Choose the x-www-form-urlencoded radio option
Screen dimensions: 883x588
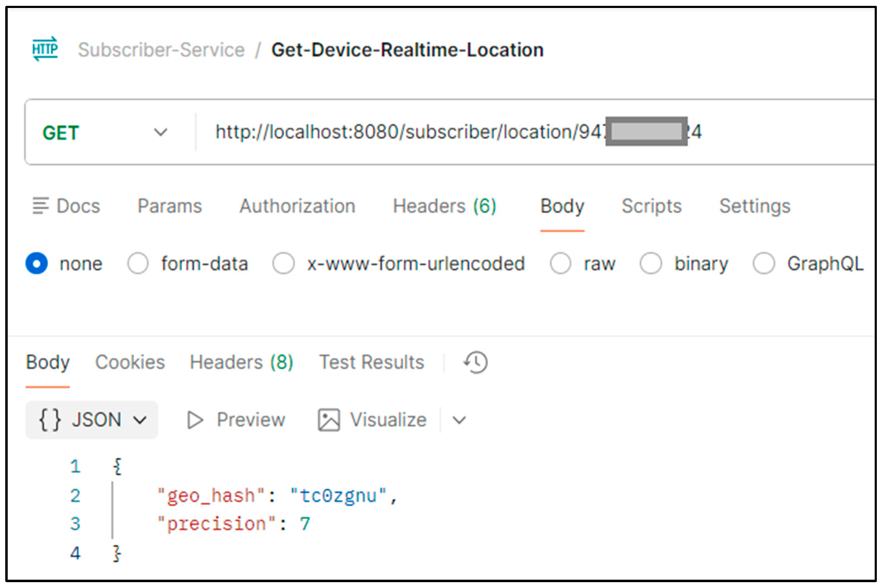283,264
